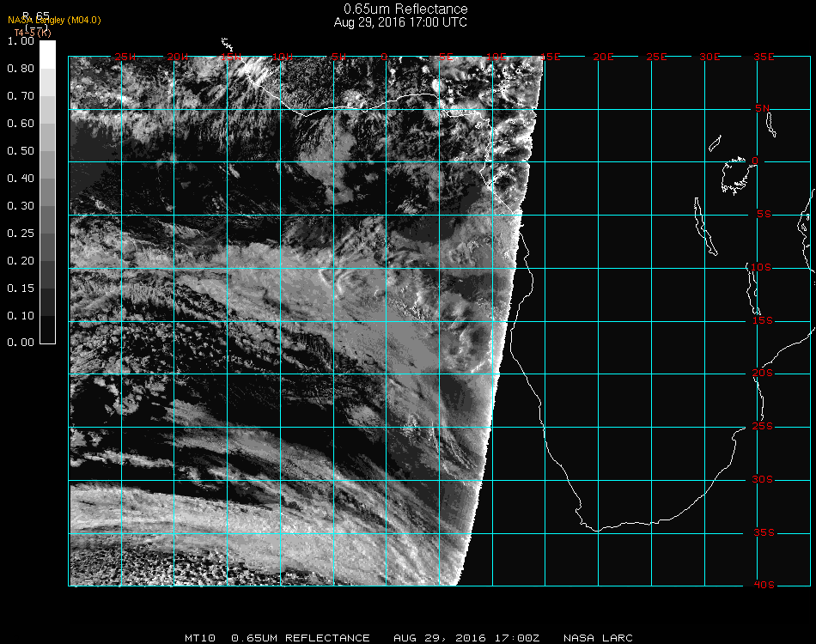
Task: Click the 15E longitude label
Action: [x=551, y=57]
